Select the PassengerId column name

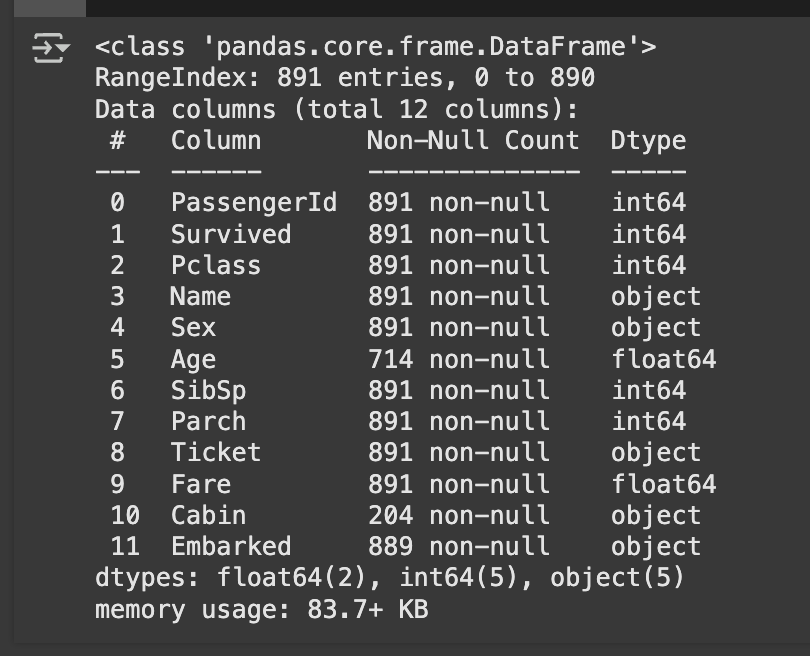click(x=254, y=202)
